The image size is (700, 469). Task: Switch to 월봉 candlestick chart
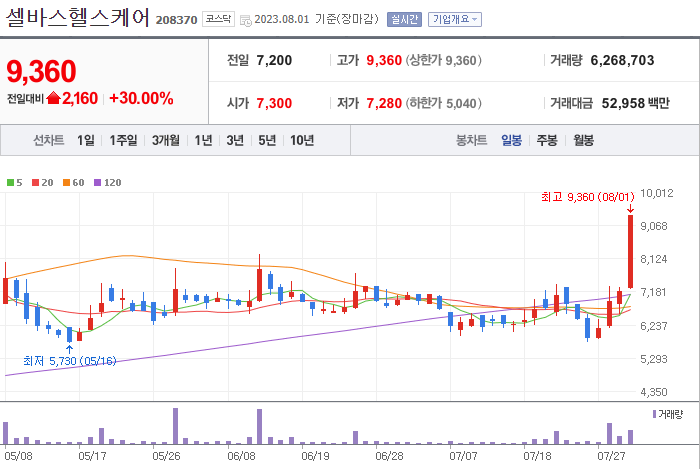click(583, 141)
